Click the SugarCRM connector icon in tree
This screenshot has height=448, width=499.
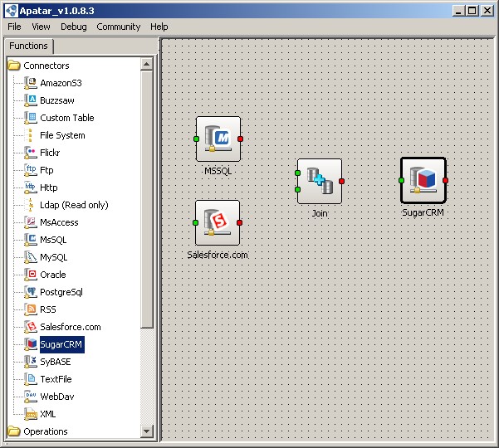tap(31, 344)
